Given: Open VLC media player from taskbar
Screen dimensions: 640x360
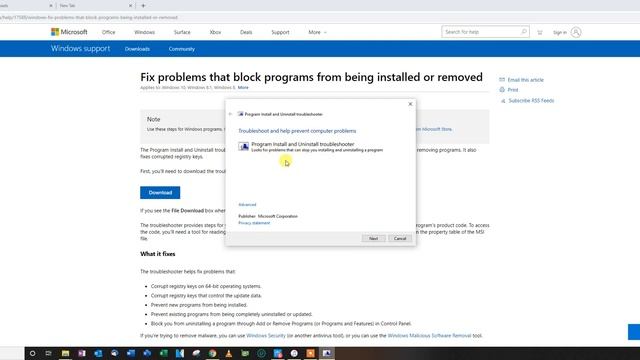Looking at the screenshot, I should point(229,353).
